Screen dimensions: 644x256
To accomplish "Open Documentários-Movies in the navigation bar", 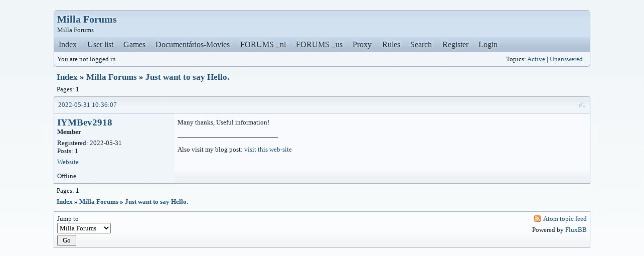I will (x=193, y=45).
